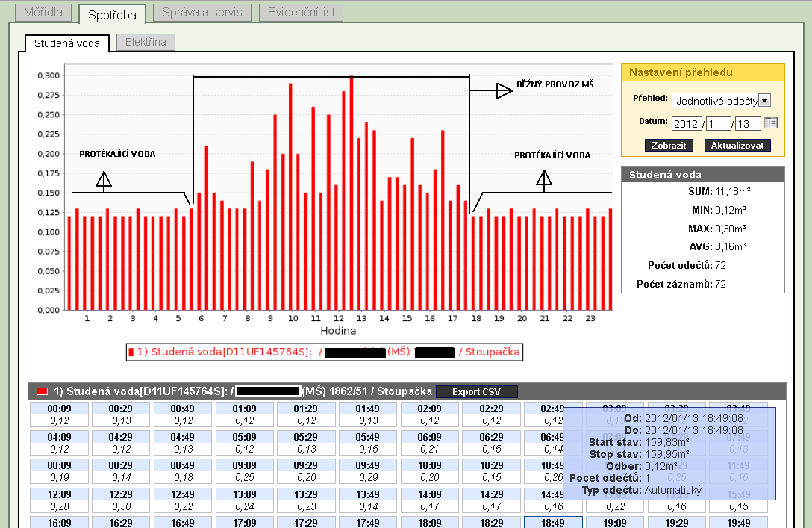Click the Zobrazit button
Viewport: 812px width, 528px height.
pyautogui.click(x=669, y=146)
